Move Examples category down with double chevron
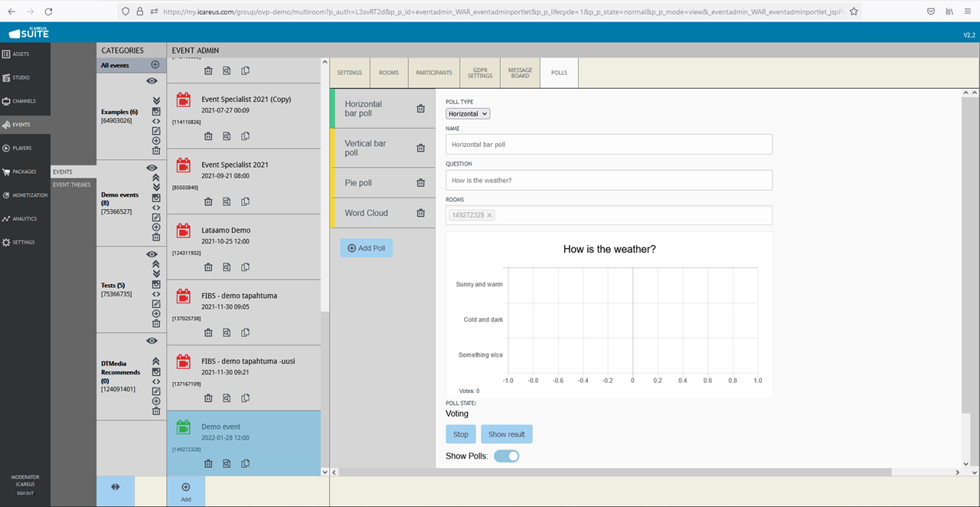Screen dimensions: 980x507 [x=156, y=101]
